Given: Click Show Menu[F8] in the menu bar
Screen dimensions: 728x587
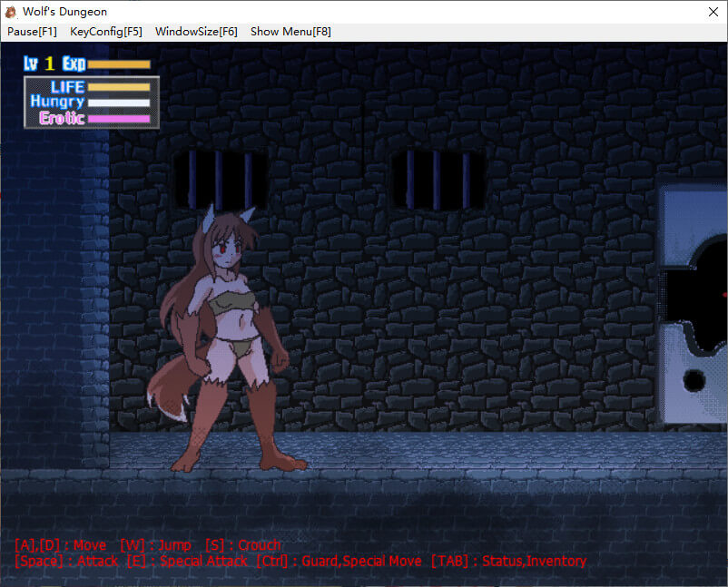Looking at the screenshot, I should pyautogui.click(x=290, y=32).
